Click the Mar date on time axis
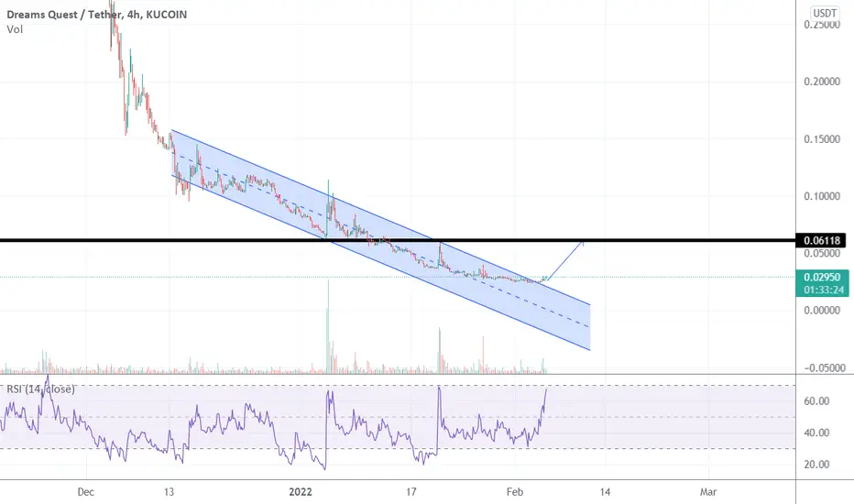854x504 pixels. pos(708,492)
